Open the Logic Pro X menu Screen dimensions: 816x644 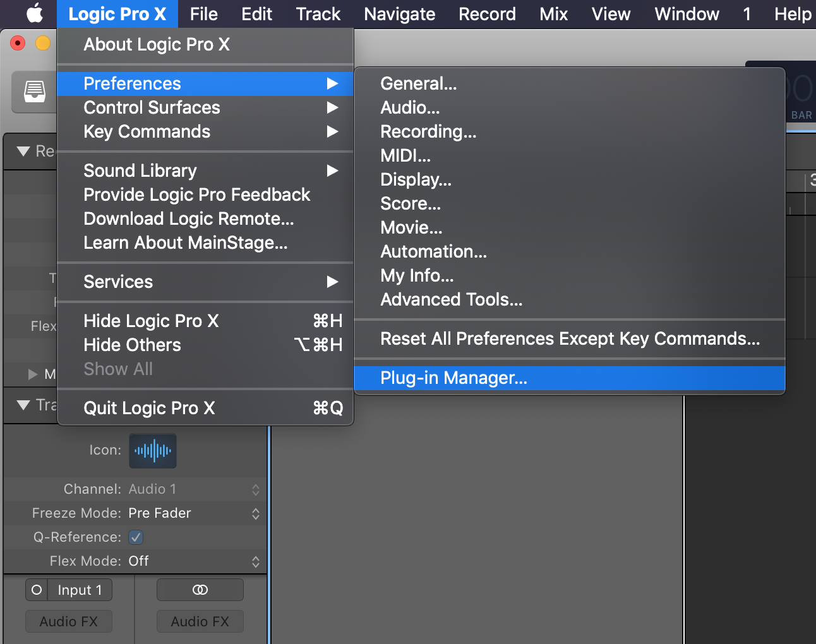point(117,14)
